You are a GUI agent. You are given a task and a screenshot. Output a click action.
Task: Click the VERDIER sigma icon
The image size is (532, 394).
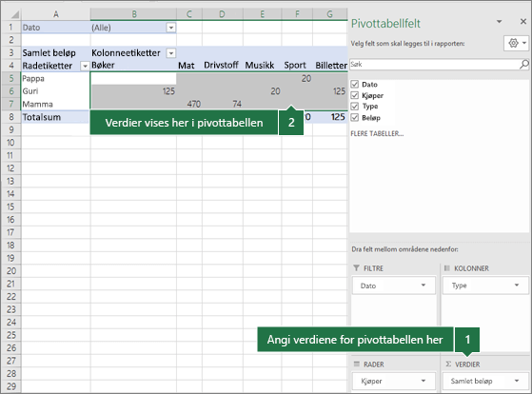(x=448, y=364)
